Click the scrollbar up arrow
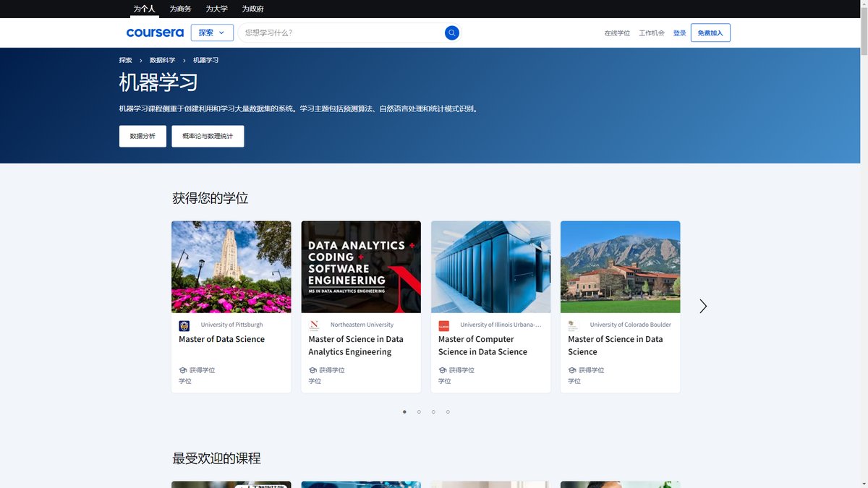The image size is (868, 488). click(x=864, y=5)
